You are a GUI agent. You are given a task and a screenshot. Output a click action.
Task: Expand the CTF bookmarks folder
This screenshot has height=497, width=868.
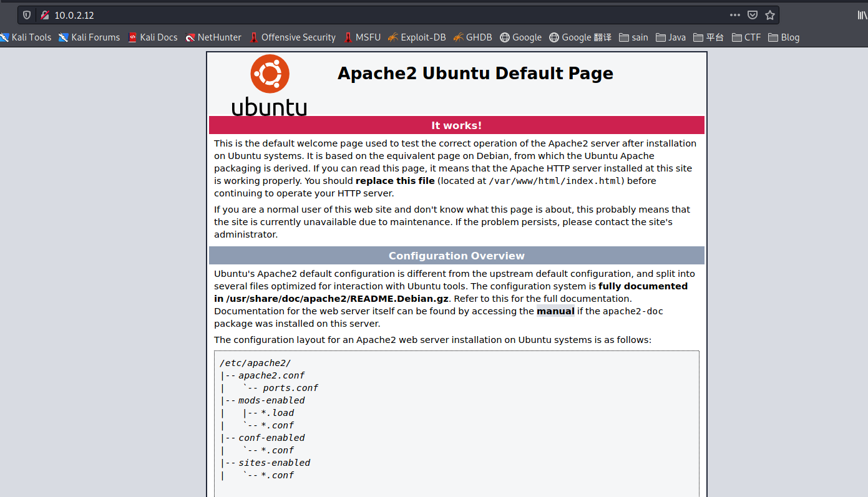[x=746, y=37]
